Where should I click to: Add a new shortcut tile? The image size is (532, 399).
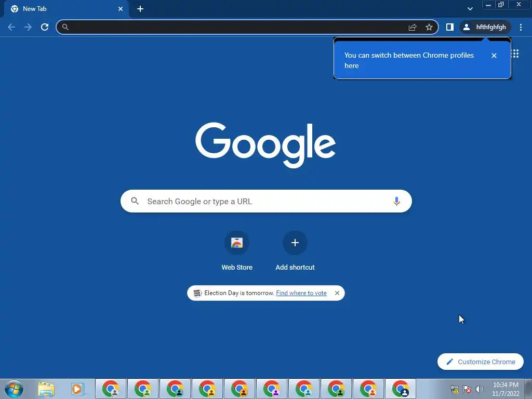295,251
